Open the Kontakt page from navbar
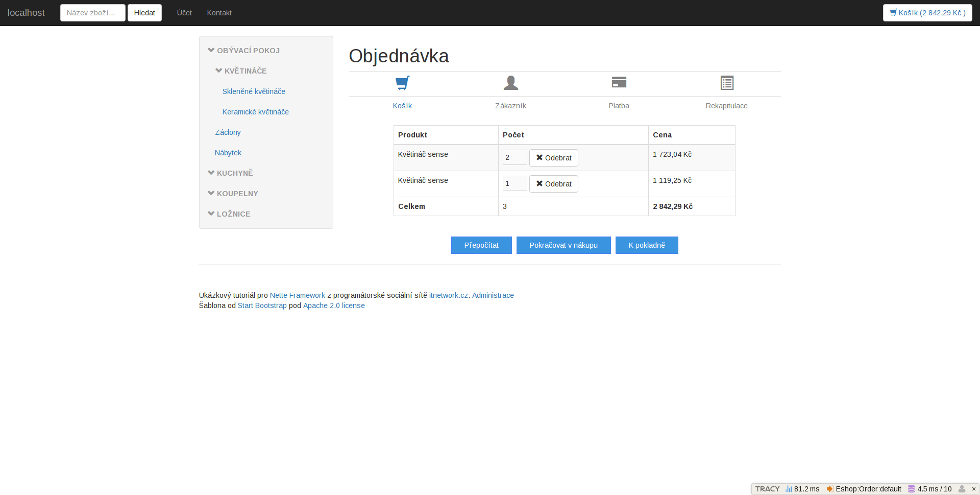 tap(219, 13)
